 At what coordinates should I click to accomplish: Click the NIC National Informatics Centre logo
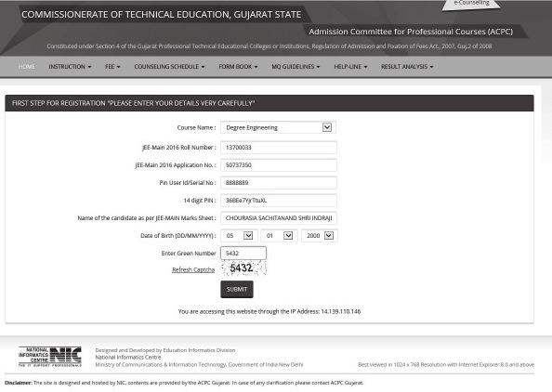point(50,357)
